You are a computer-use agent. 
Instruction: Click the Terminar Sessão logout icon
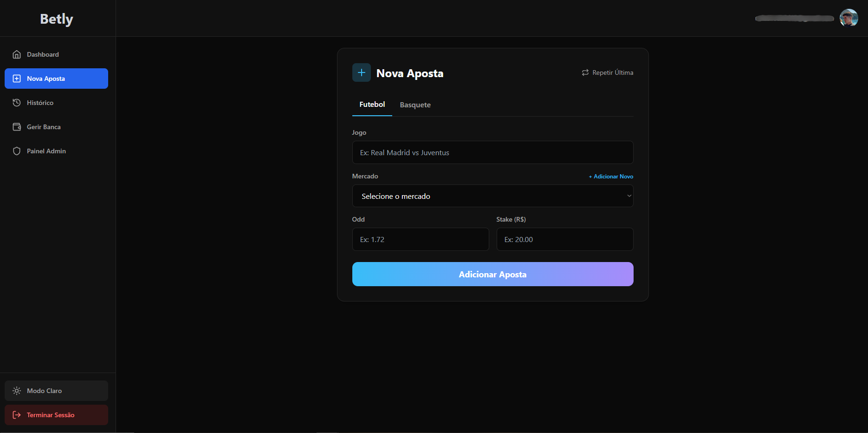click(17, 415)
